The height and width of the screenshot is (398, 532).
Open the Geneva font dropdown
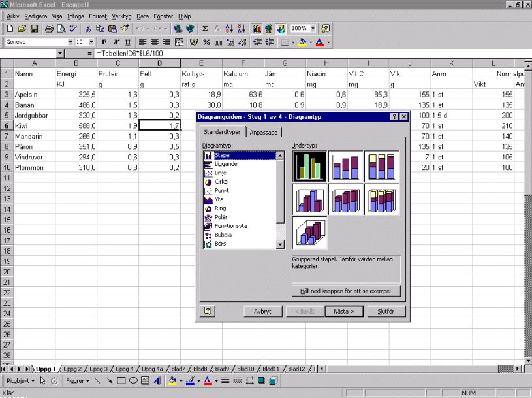click(x=70, y=42)
